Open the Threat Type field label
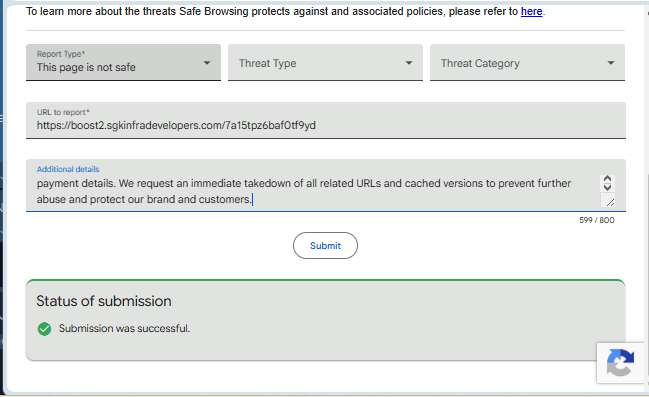 [x=267, y=63]
